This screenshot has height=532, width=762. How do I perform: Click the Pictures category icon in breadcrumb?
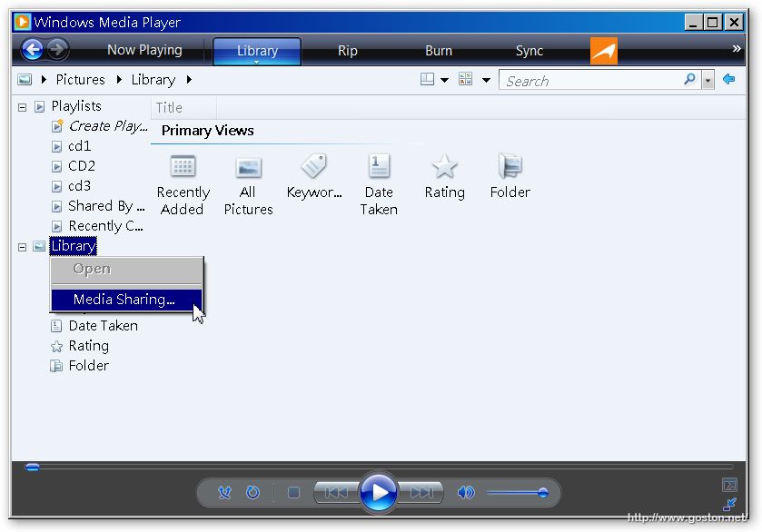pyautogui.click(x=25, y=79)
